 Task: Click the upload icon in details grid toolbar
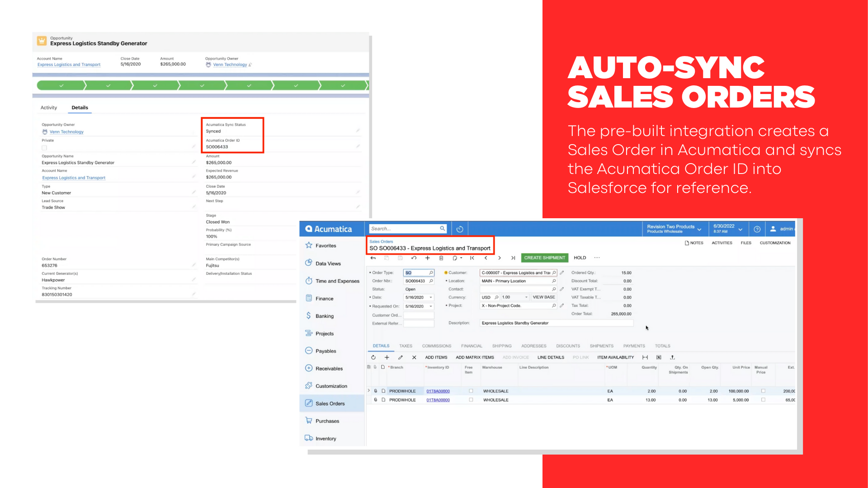(x=672, y=357)
